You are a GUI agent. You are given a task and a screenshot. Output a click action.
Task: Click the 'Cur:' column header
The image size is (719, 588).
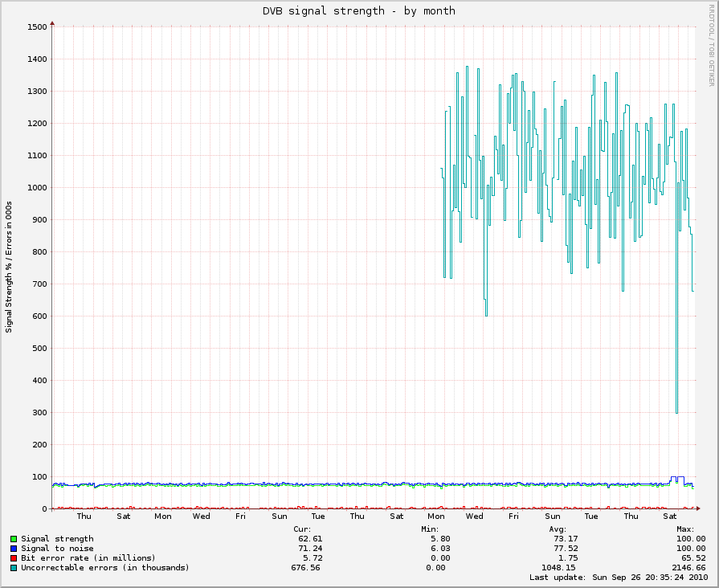click(x=302, y=529)
